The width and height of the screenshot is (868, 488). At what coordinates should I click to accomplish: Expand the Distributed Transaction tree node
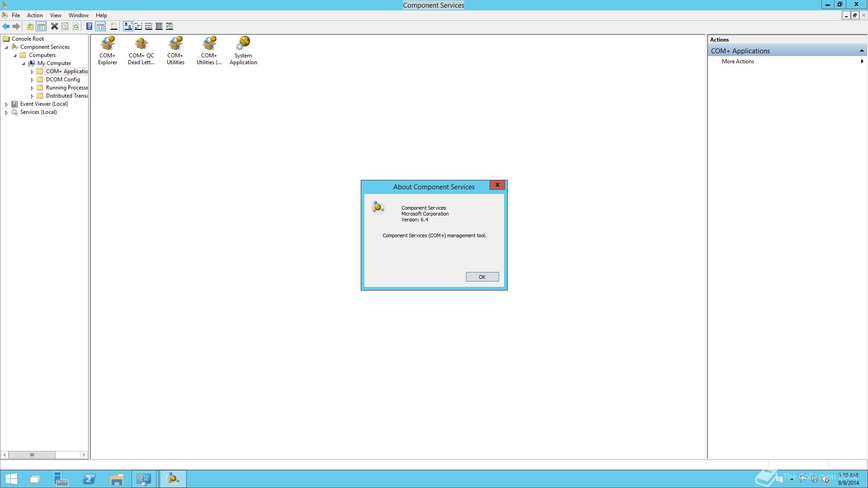32,96
